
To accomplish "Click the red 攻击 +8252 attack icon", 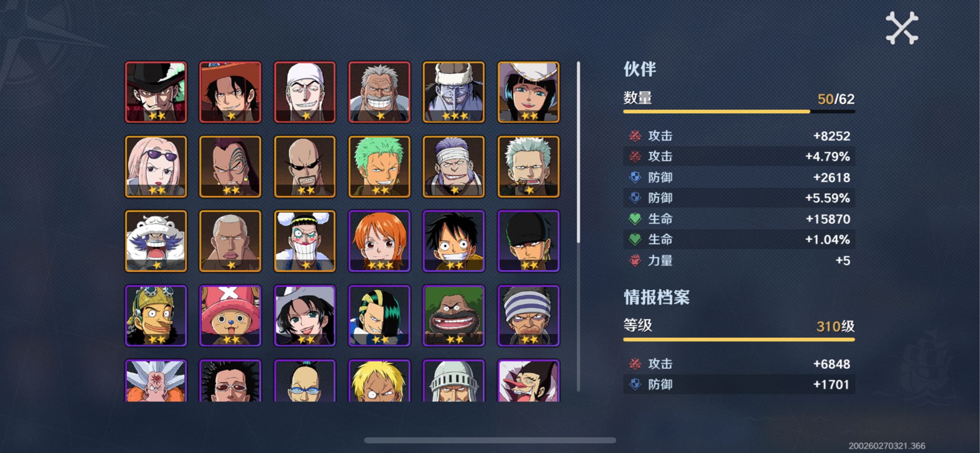I will (x=635, y=136).
